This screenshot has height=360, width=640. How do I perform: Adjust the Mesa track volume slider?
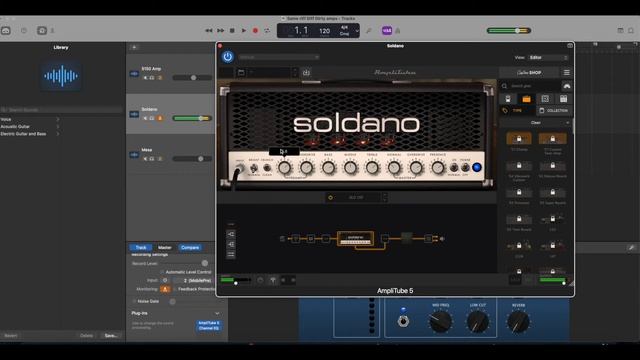pyautogui.click(x=192, y=158)
